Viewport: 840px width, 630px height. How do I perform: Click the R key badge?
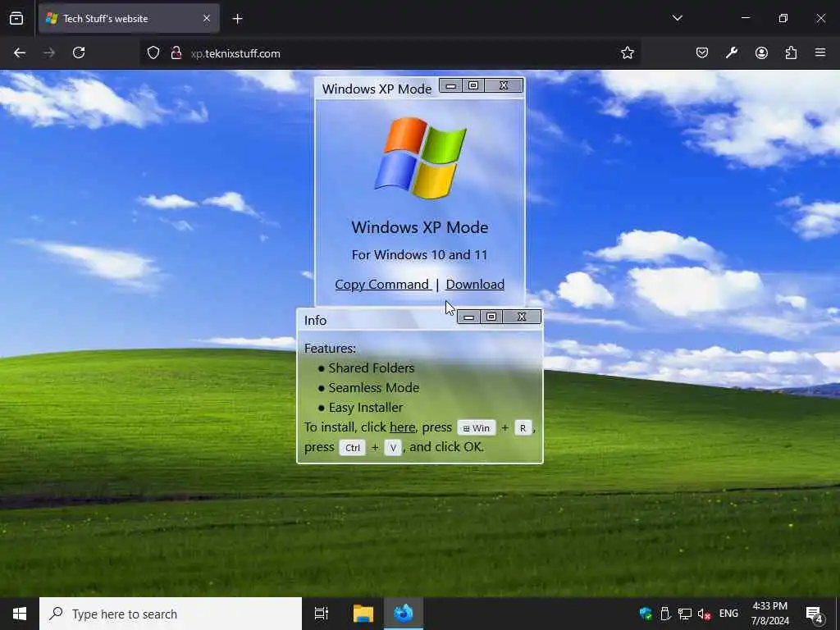[x=523, y=428]
